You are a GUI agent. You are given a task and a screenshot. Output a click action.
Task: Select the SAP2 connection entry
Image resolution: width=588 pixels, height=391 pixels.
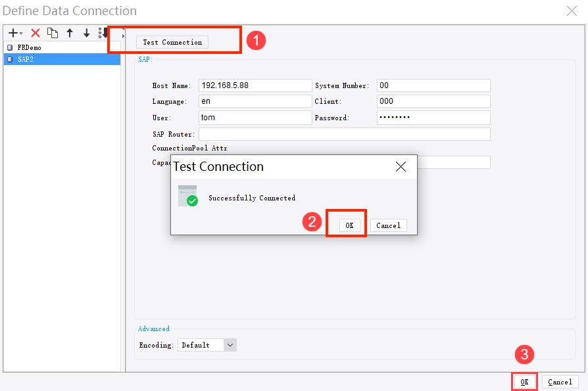(x=26, y=58)
